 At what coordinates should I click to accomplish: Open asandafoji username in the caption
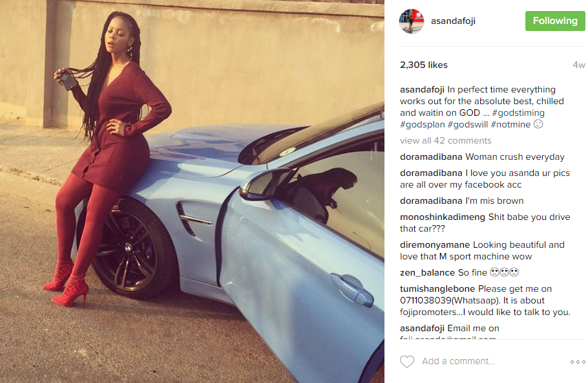(422, 89)
